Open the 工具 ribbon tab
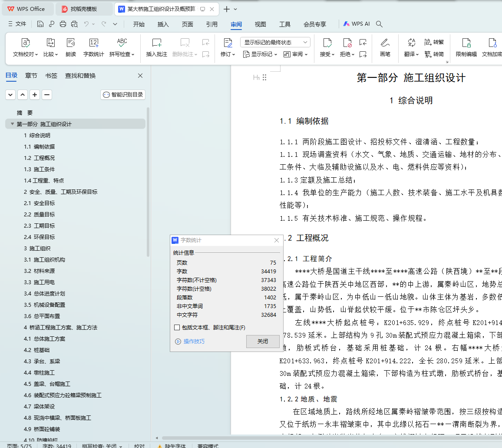The width and height of the screenshot is (502, 448). (x=284, y=24)
